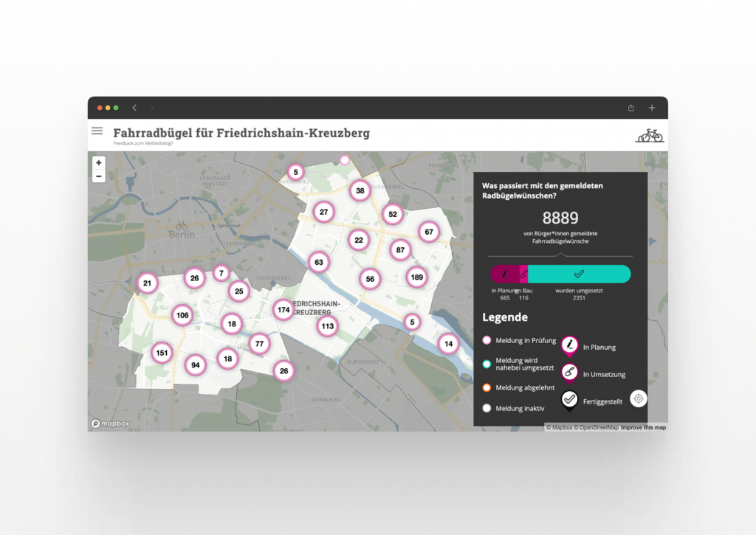Viewport: 756px width, 535px height.
Task: Click the bicycle rack logo icon
Action: (649, 135)
